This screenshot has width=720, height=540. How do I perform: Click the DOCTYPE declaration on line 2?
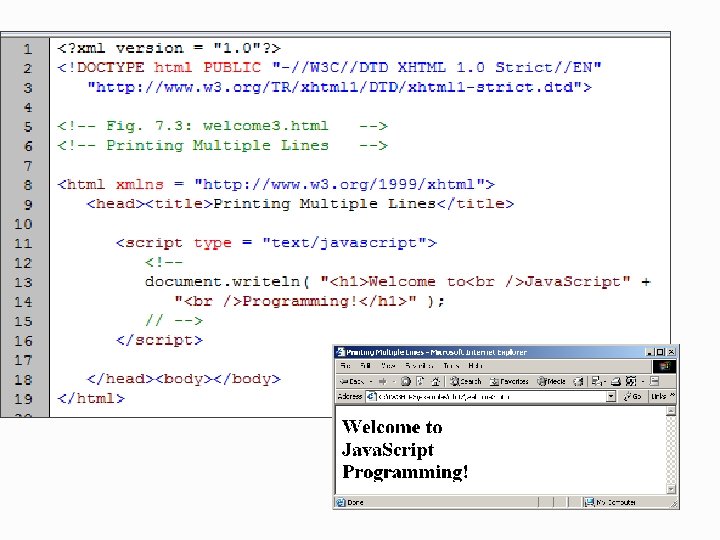(x=329, y=68)
